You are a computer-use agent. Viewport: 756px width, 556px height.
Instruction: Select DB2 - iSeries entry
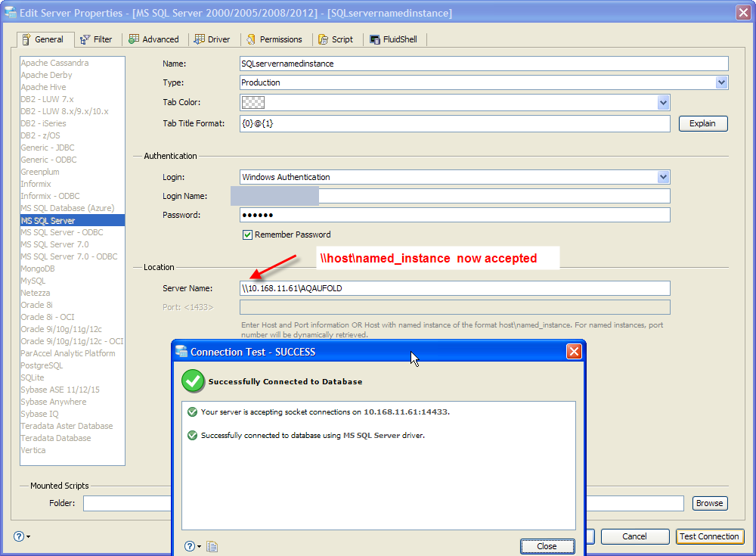[43, 123]
